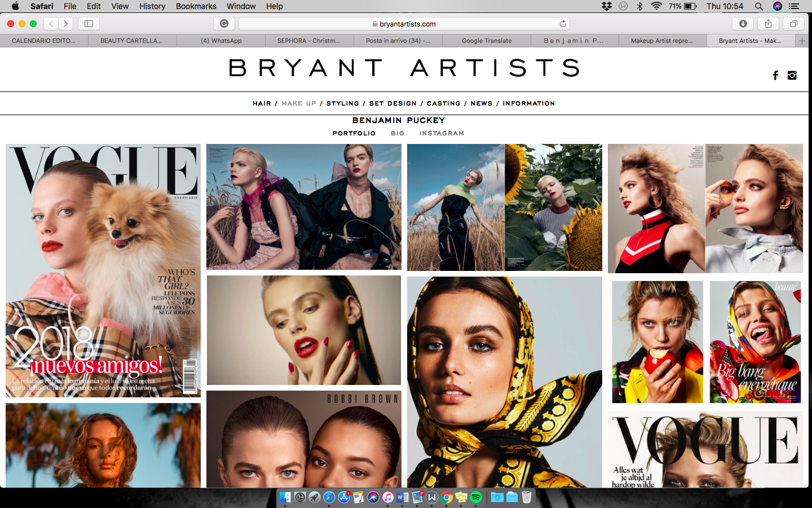Open the Trash from the Dock
The width and height of the screenshot is (812, 508).
[527, 497]
